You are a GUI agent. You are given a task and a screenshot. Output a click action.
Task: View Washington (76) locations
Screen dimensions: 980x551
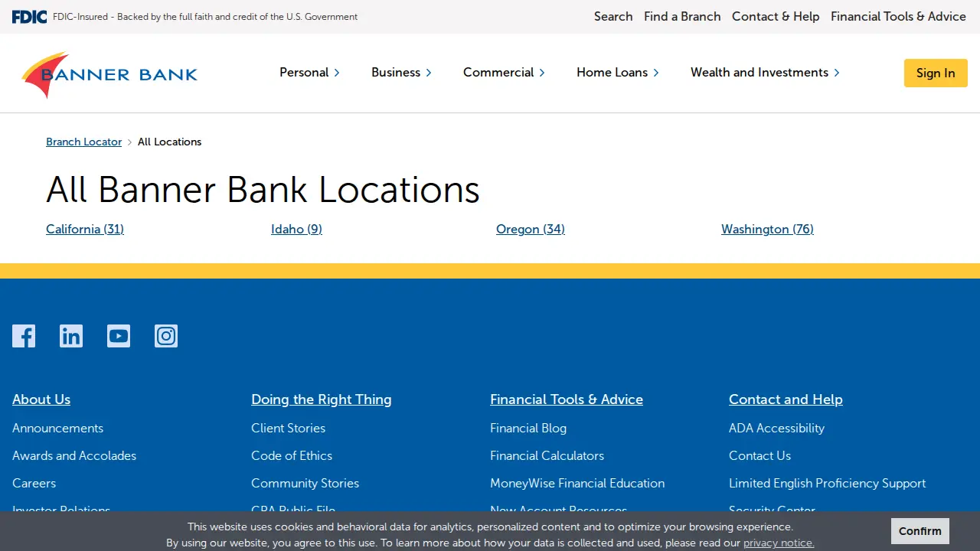tap(767, 230)
